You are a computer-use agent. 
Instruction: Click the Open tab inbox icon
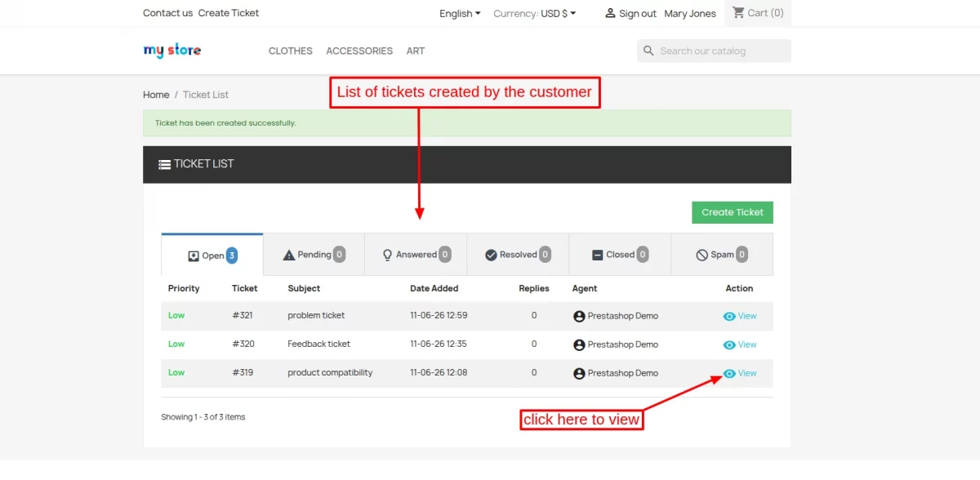click(194, 256)
